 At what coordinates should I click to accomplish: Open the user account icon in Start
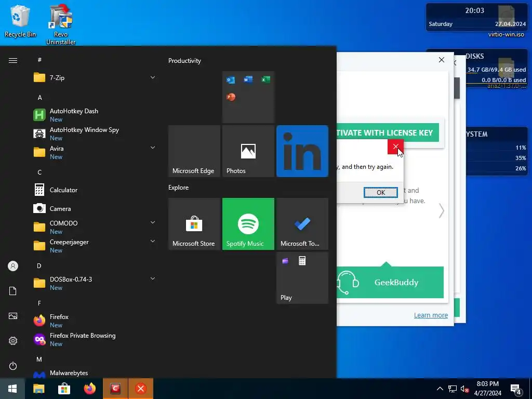[x=13, y=266]
